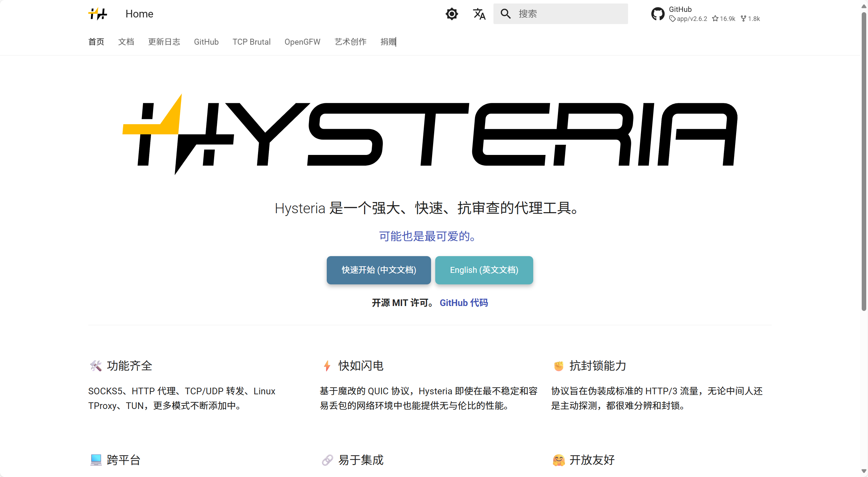Click the 开放友好 heading

click(x=592, y=460)
